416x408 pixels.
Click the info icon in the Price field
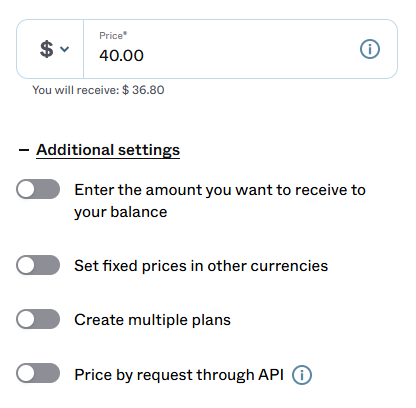coord(370,49)
